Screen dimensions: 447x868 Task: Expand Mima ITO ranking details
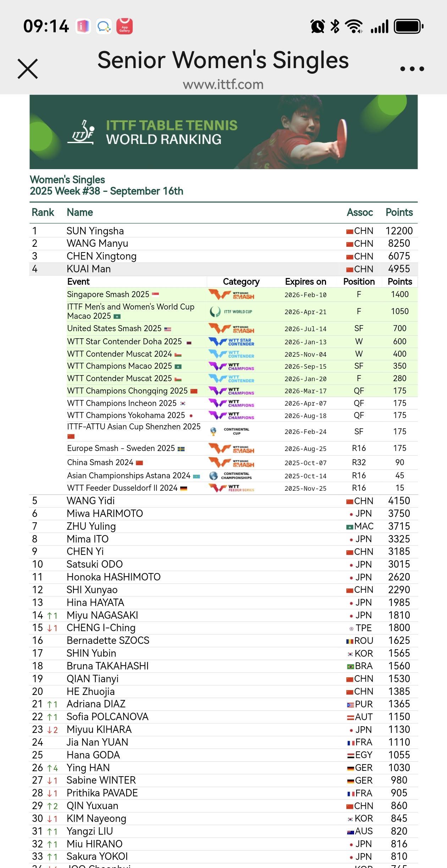(223, 539)
